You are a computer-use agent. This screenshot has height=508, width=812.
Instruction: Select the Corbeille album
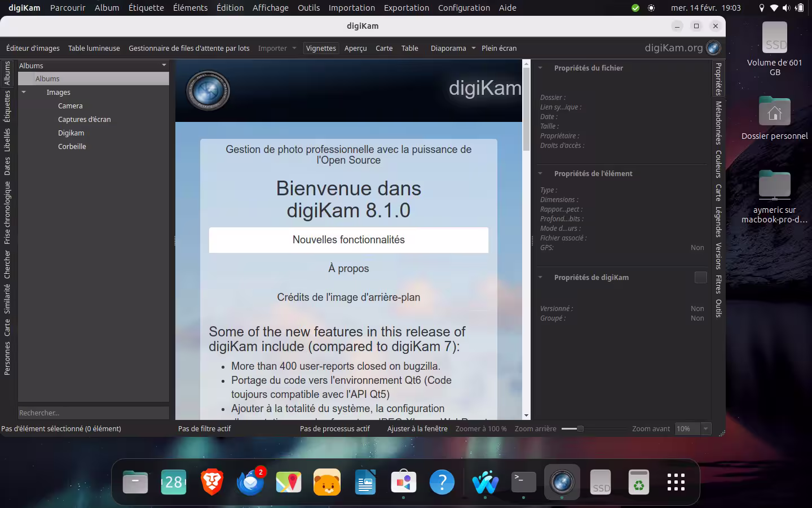click(72, 146)
